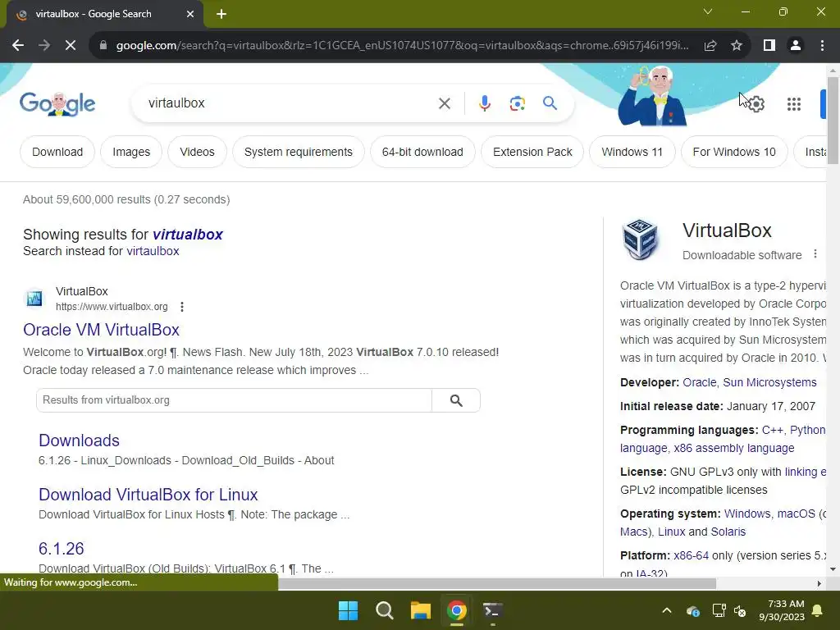Toggle the Chrome side panel
Image resolution: width=840 pixels, height=630 pixels.
769,46
